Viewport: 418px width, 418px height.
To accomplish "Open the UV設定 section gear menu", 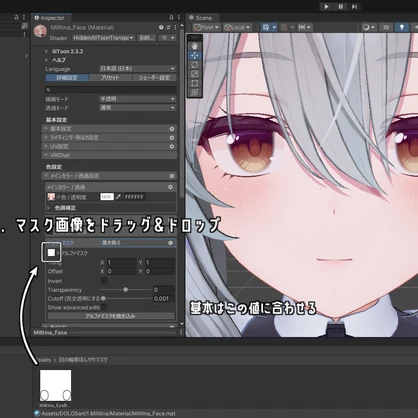I will pos(172,146).
